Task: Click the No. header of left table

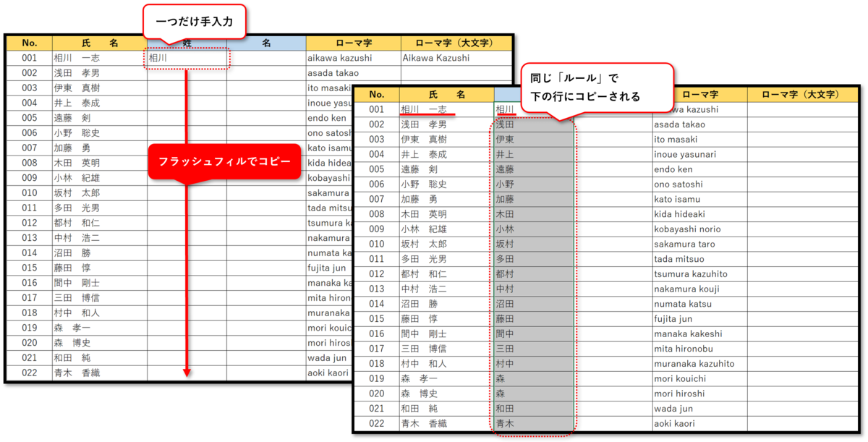Action: 29,43
